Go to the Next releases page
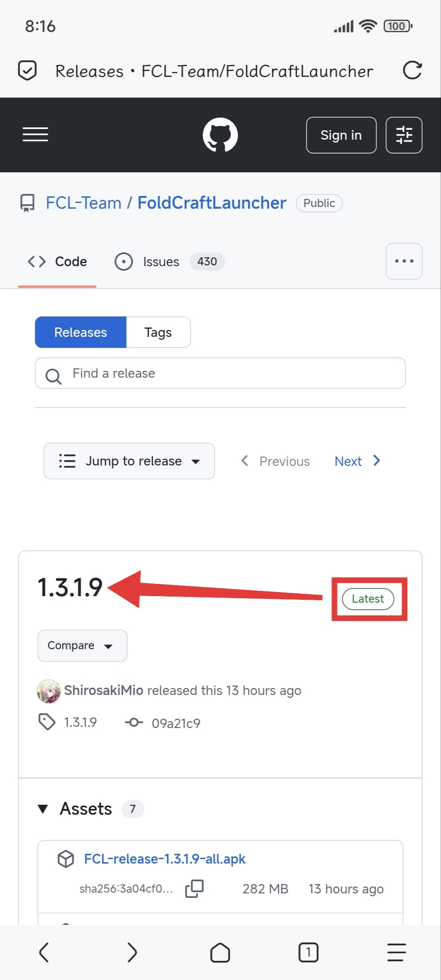 click(x=358, y=461)
